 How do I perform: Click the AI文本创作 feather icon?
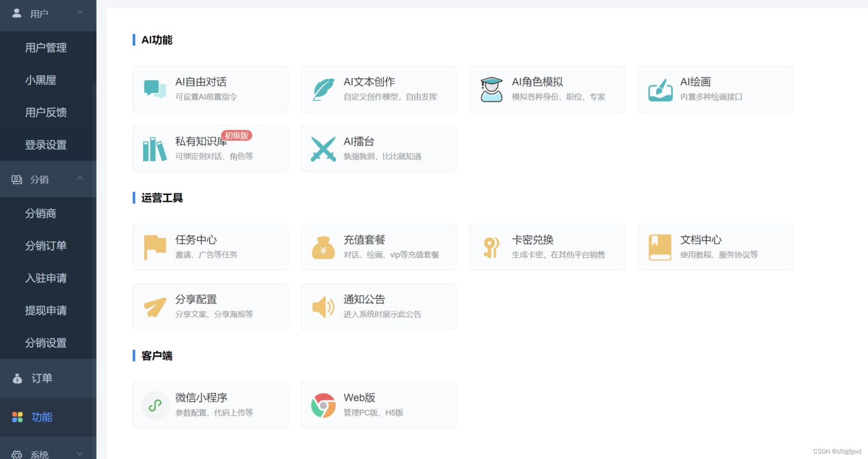(x=323, y=88)
